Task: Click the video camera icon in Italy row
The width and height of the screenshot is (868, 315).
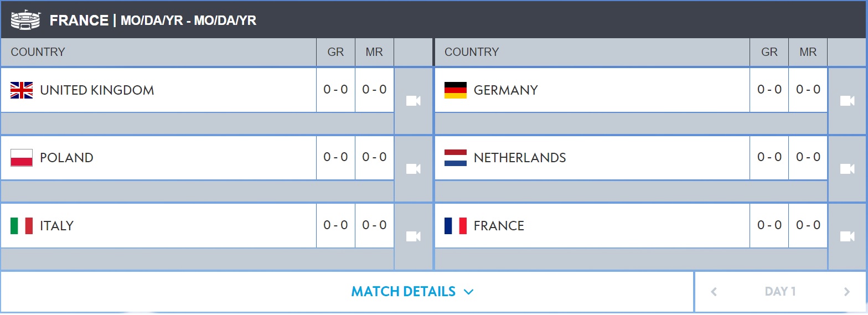Action: [413, 236]
